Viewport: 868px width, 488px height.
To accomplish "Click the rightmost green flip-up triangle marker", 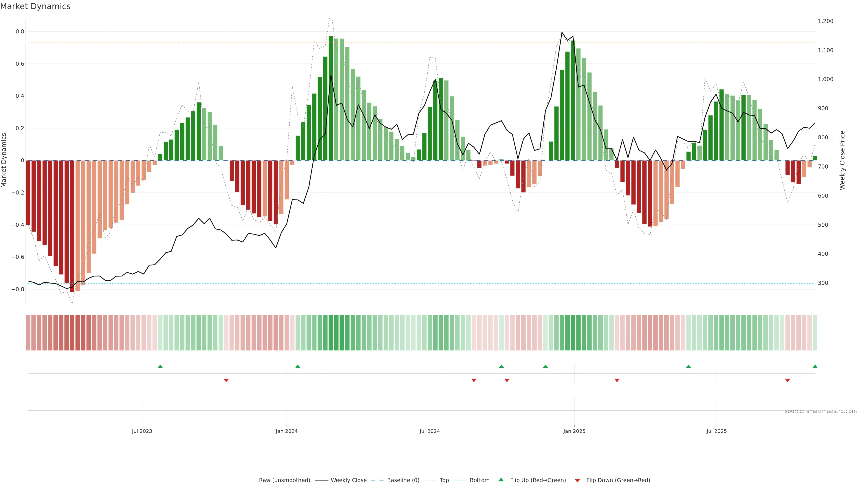I will 815,366.
